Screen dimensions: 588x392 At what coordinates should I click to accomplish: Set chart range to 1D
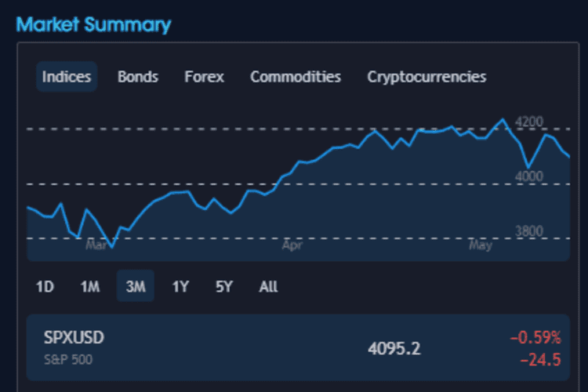tap(45, 287)
